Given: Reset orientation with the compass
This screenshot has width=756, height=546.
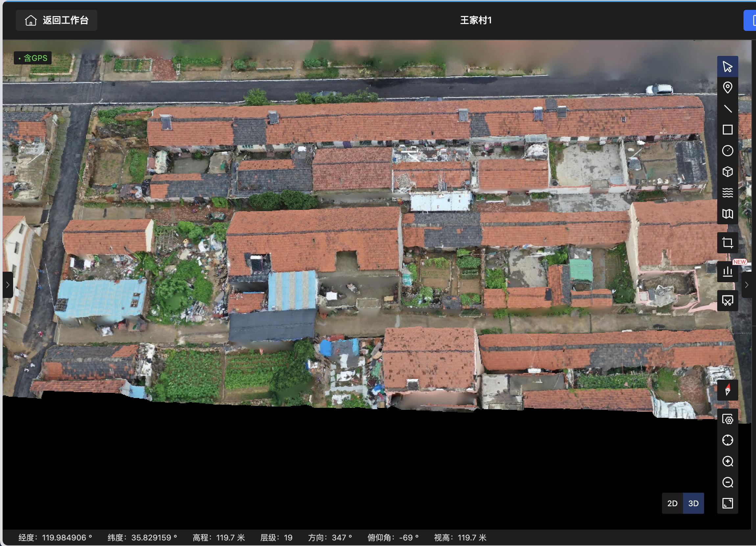Looking at the screenshot, I should click(x=727, y=390).
